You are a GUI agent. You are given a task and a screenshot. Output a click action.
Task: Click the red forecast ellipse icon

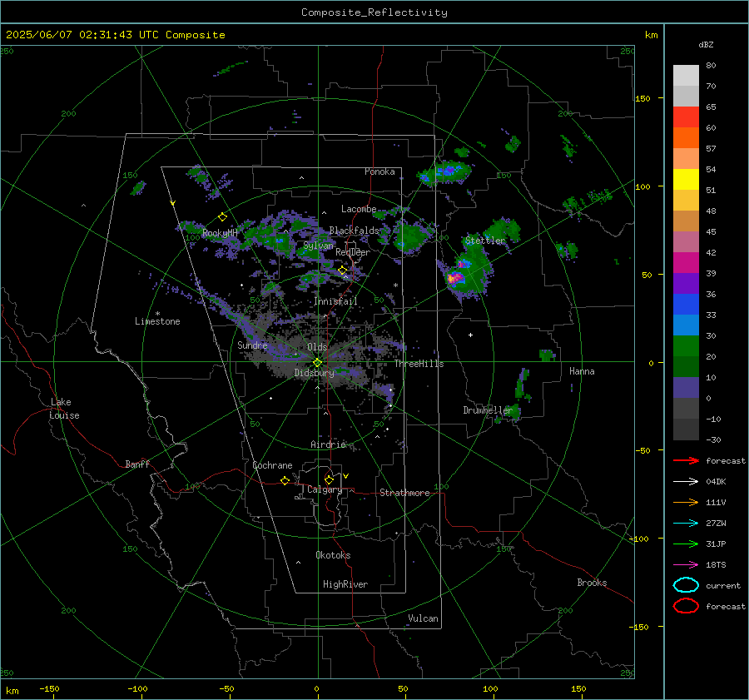pyautogui.click(x=686, y=606)
